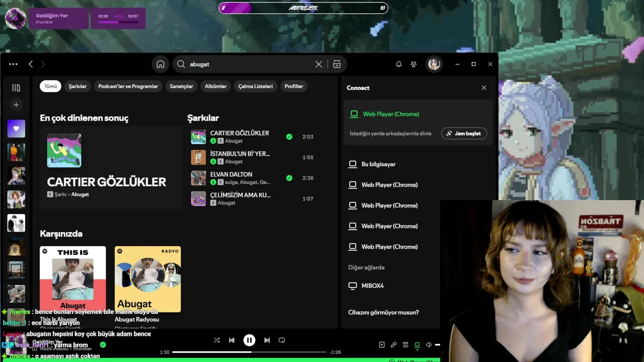Open the Now Playing view icon
This screenshot has height=362, width=644.
tap(382, 345)
